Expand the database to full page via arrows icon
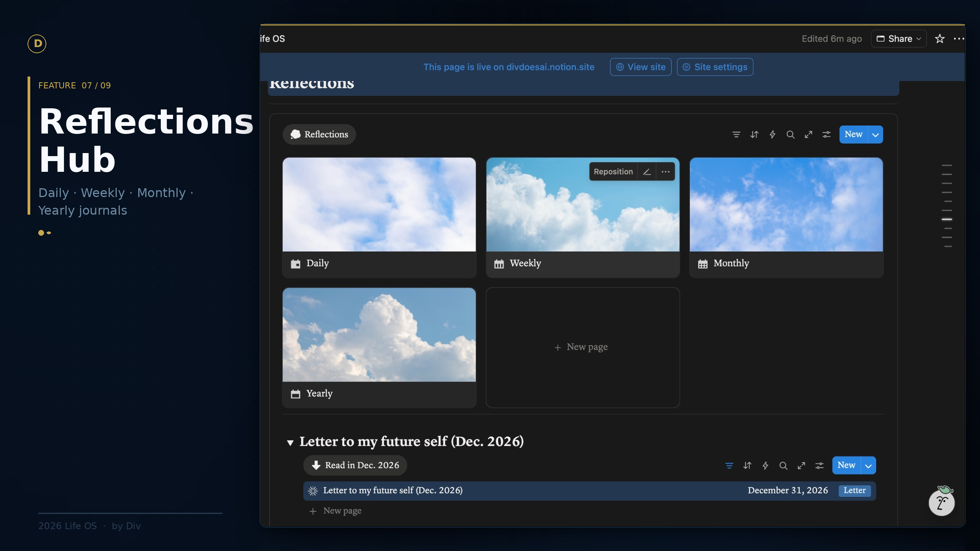 click(x=808, y=134)
